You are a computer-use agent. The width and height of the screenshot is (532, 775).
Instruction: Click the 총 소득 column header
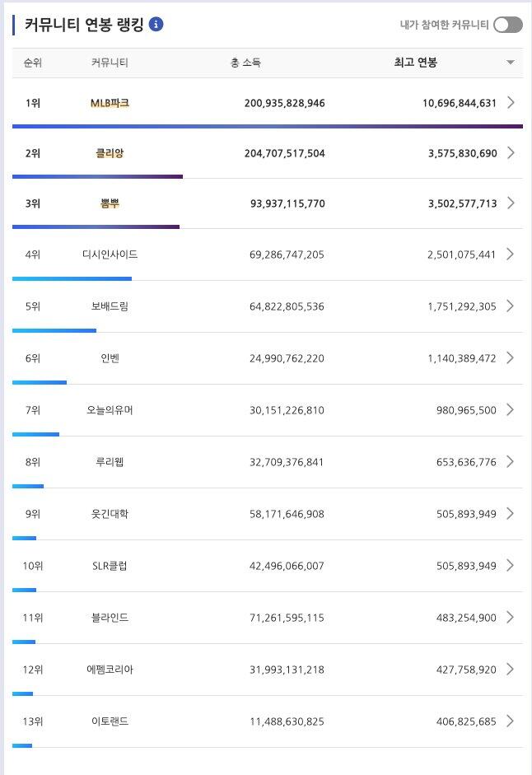pos(245,63)
